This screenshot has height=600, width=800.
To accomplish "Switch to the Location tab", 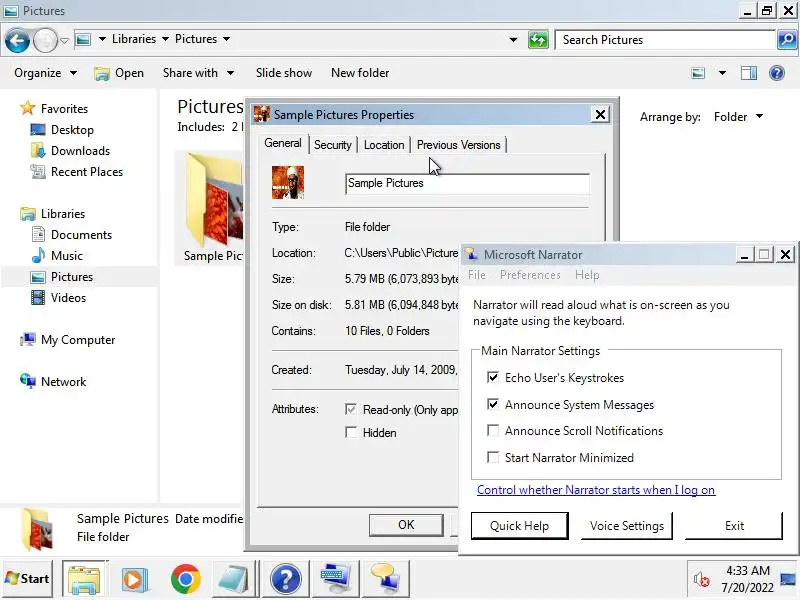I will [x=384, y=145].
